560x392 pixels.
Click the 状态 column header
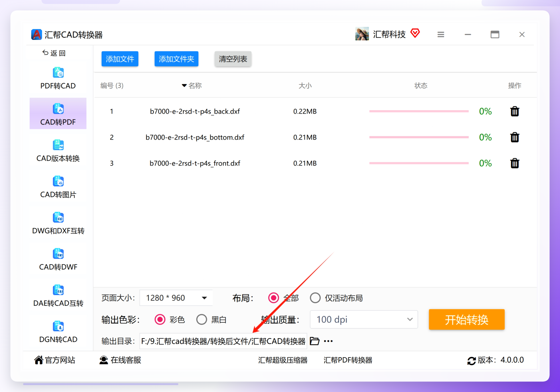click(x=421, y=86)
